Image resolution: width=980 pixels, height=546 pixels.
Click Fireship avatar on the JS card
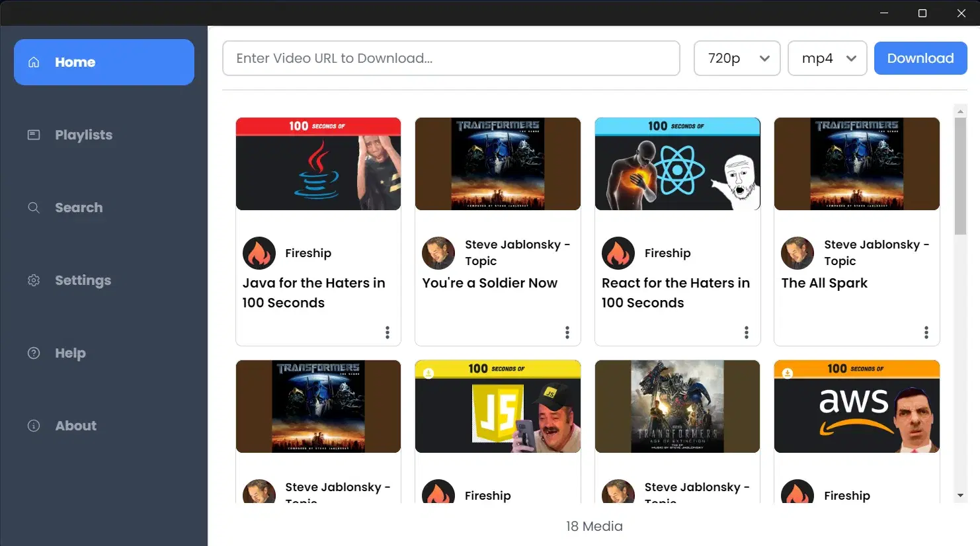pyautogui.click(x=438, y=492)
